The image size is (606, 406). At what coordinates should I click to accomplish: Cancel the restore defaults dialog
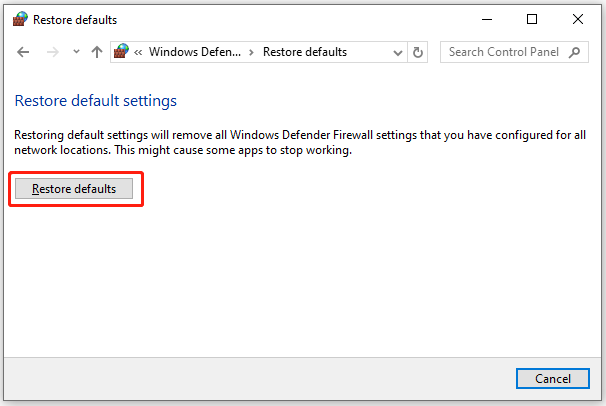553,379
